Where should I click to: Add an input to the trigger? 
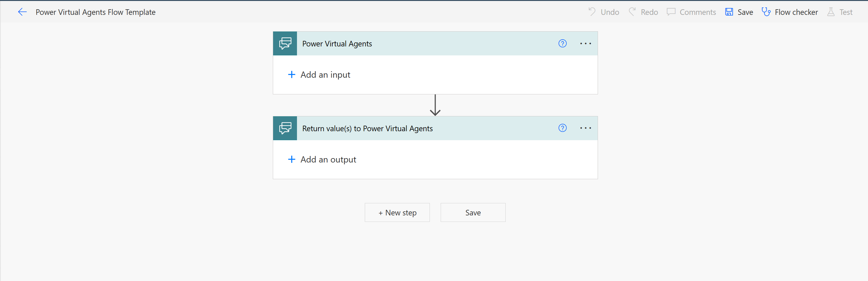pos(319,75)
